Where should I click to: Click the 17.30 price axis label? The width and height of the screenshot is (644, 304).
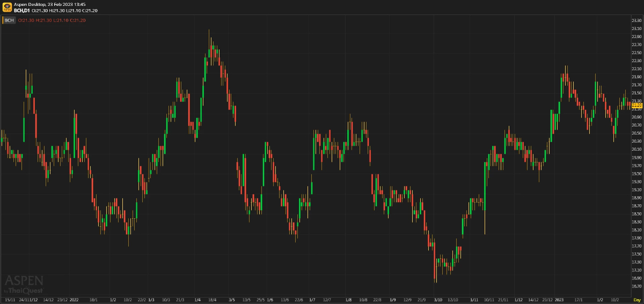point(637,262)
